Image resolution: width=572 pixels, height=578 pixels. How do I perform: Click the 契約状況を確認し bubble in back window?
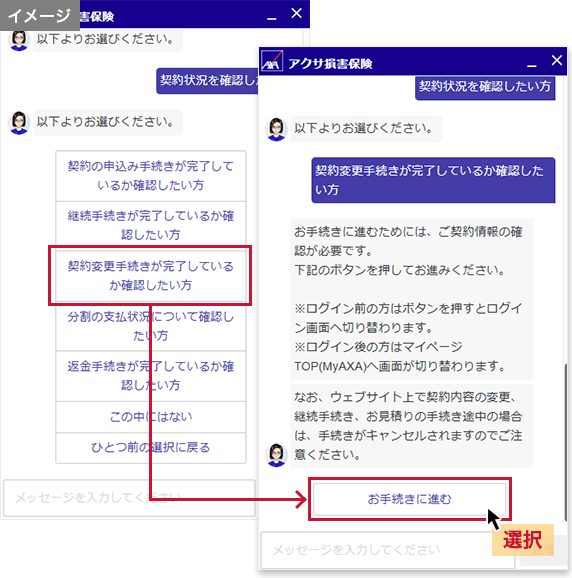[207, 80]
